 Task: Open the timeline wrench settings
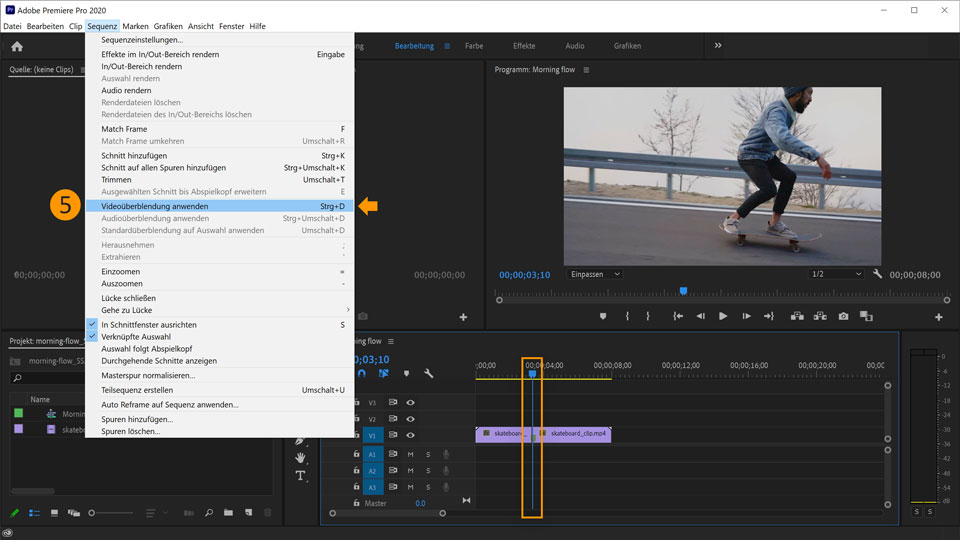428,373
